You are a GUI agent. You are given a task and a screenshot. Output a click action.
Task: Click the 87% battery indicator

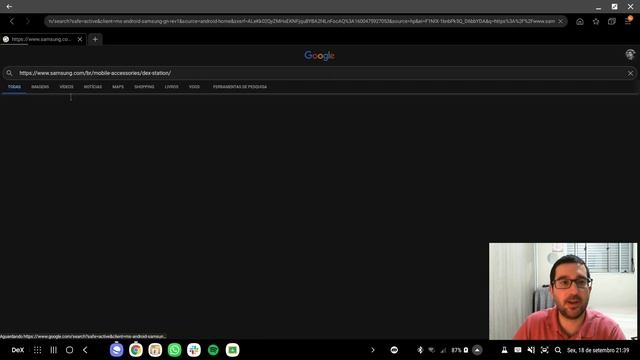point(460,350)
